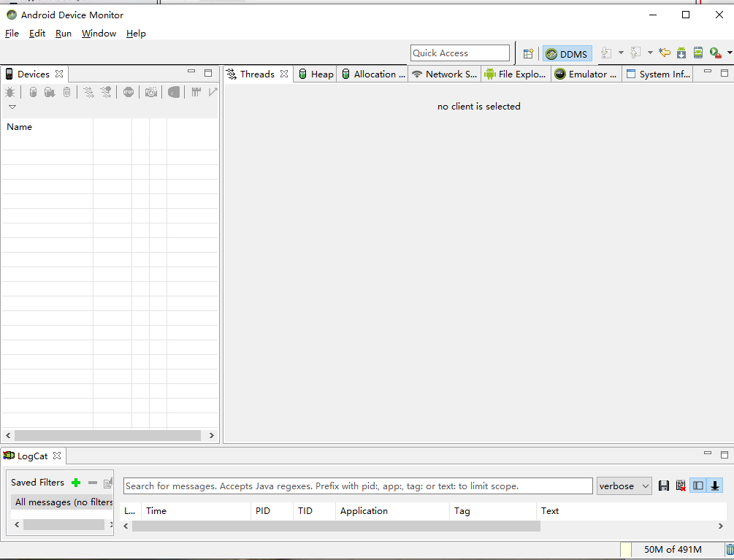
Task: Click the OpenGL trace arrow icon
Action: [213, 92]
